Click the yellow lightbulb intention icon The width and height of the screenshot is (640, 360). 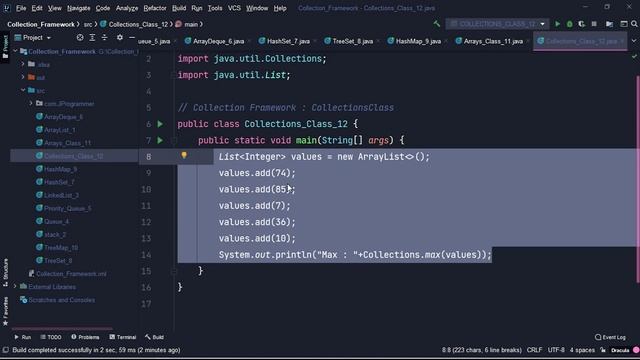(x=184, y=156)
